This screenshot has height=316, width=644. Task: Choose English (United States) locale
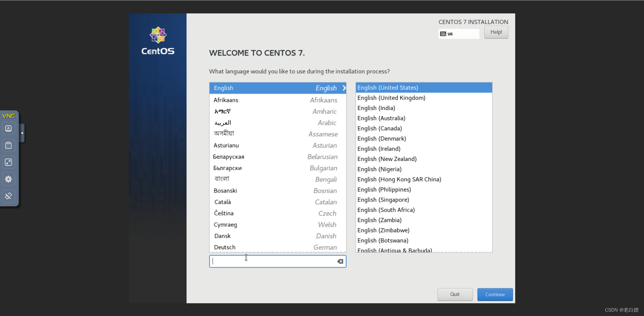424,88
